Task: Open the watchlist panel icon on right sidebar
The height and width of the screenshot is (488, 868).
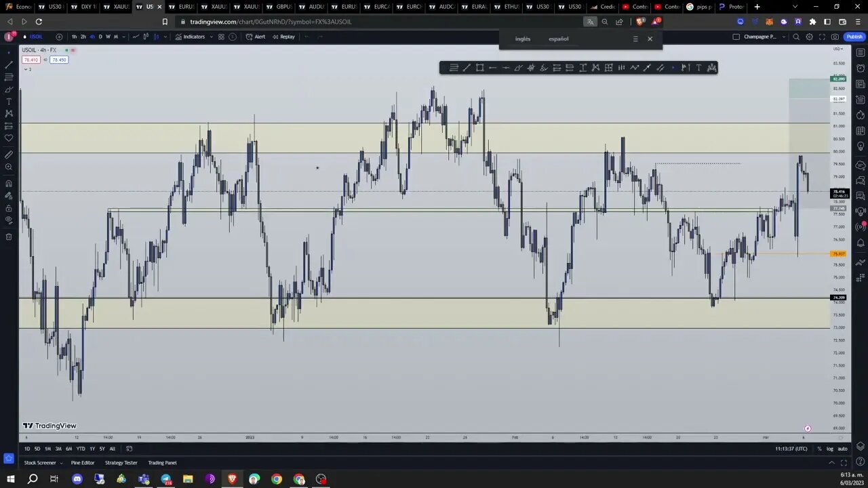Action: 861,52
